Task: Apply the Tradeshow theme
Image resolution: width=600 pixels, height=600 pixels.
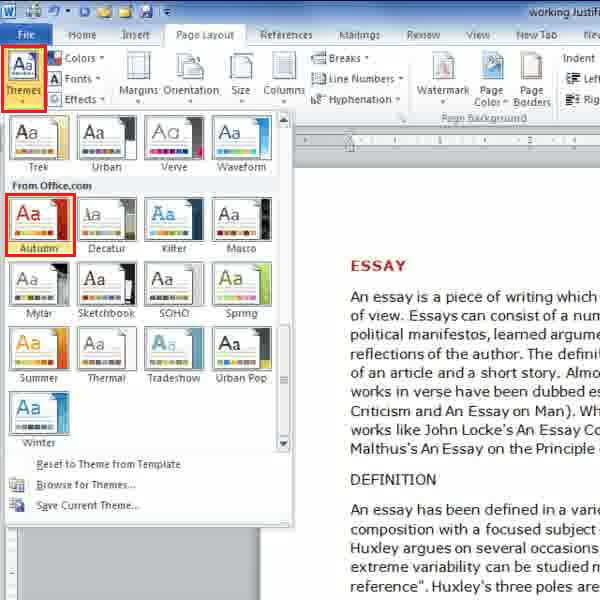Action: [174, 355]
